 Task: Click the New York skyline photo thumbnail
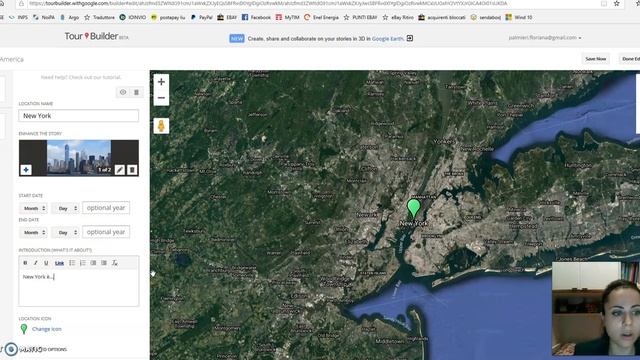point(79,158)
